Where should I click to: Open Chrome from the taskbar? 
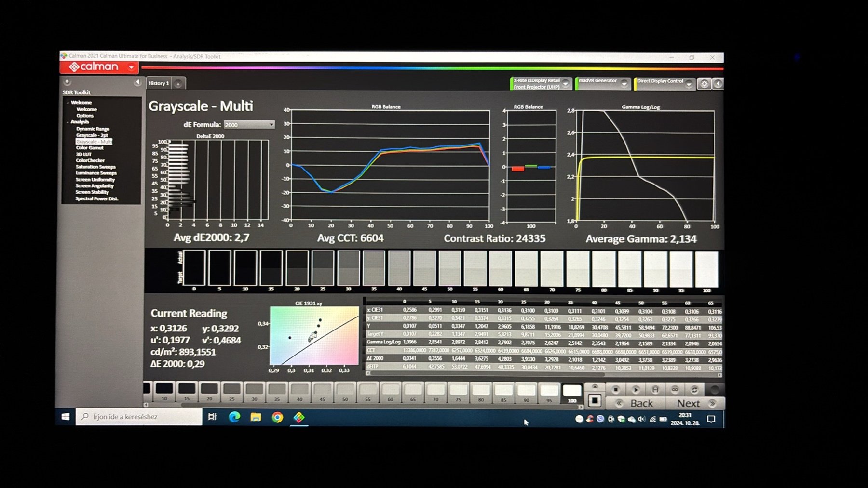pos(277,417)
